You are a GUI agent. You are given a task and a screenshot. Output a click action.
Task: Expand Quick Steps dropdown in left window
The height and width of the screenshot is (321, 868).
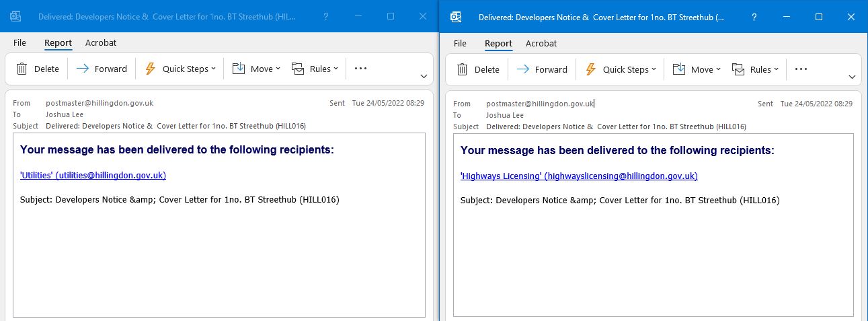click(x=214, y=69)
